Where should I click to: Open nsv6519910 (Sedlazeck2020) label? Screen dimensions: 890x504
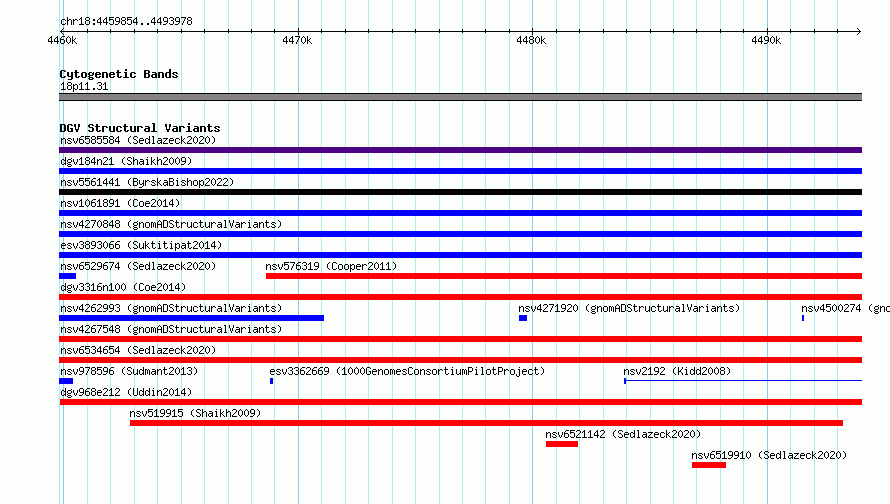coord(769,455)
